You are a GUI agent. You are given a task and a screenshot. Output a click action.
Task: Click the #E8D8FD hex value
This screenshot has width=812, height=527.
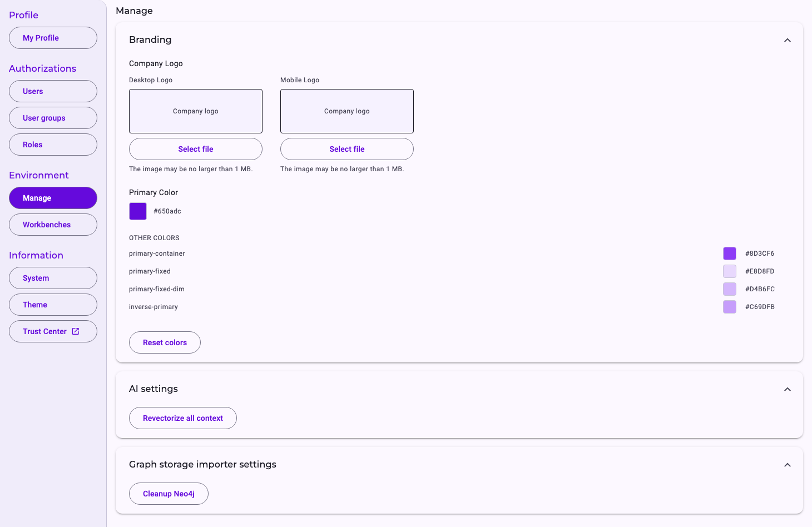760,271
